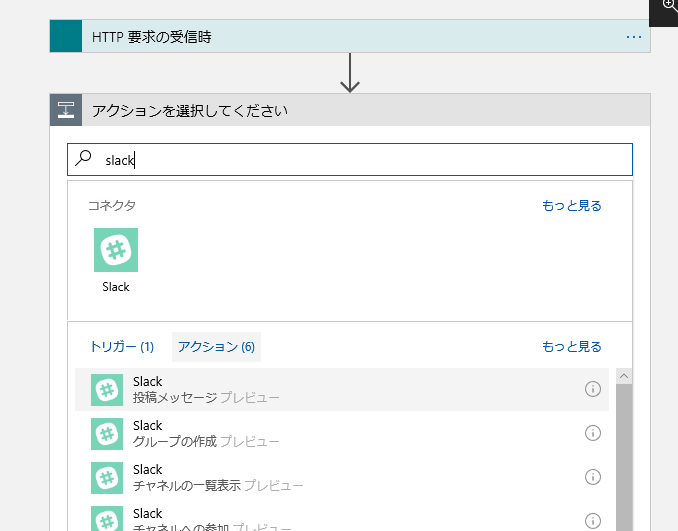Select the Slack チャネルの一覧表示 action
This screenshot has width=678, height=531.
(342, 477)
